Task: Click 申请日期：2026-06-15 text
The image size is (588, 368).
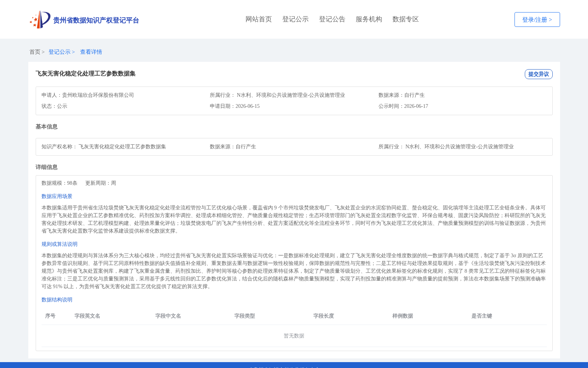Action: pyautogui.click(x=235, y=106)
